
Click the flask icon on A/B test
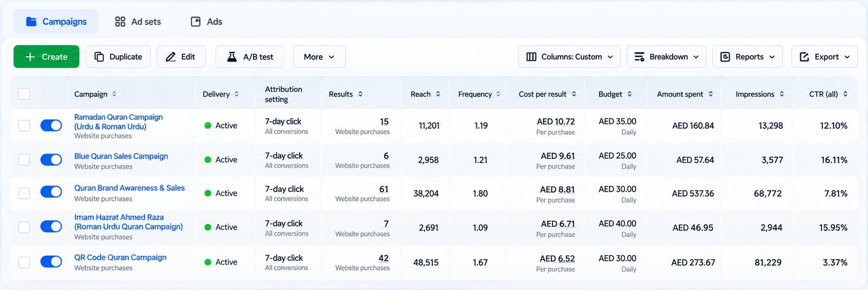(x=232, y=57)
